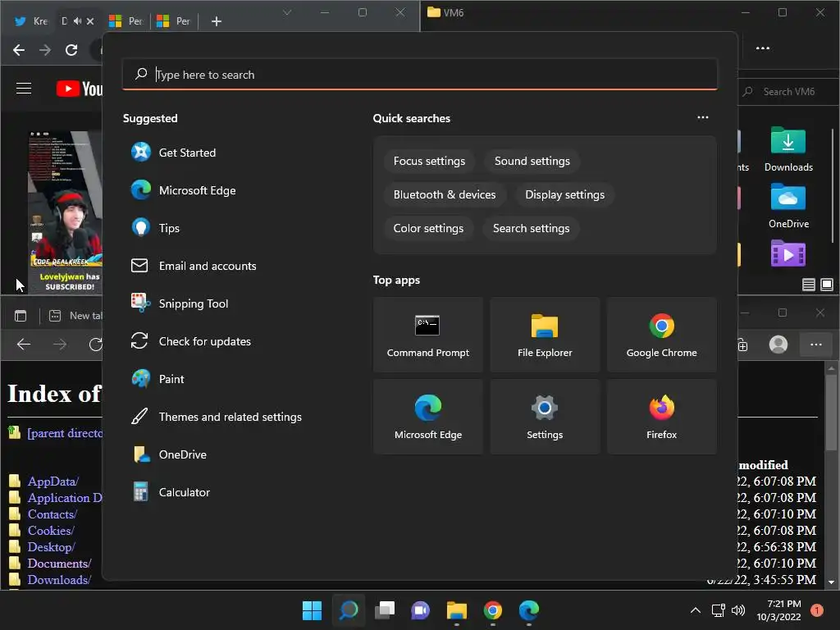Click the YouTube video thumbnail

pos(65,212)
